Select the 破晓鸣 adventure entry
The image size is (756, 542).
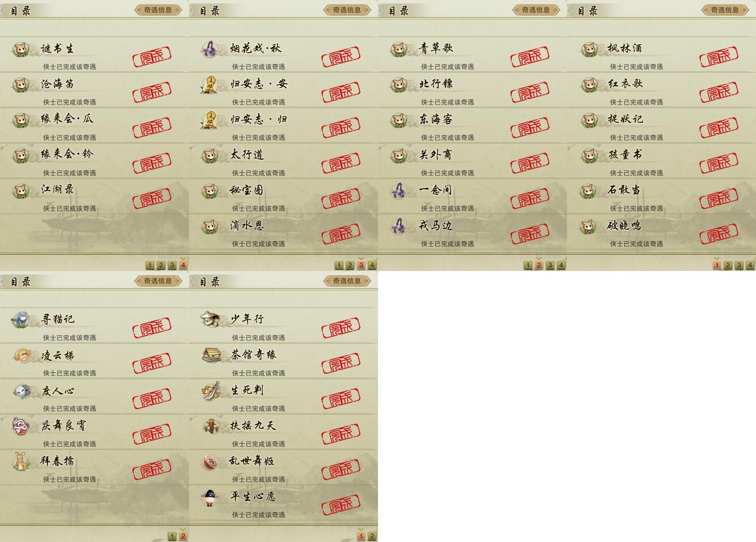click(x=661, y=232)
